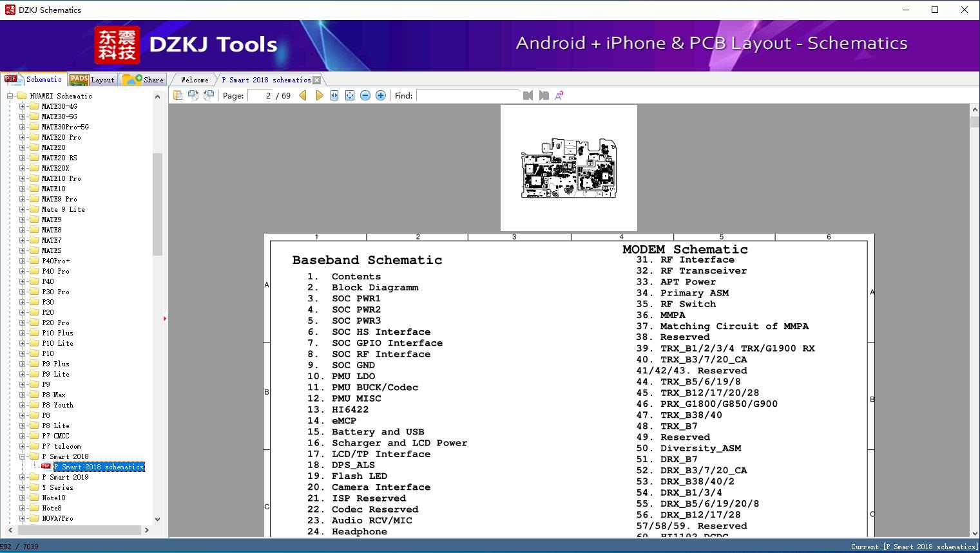
Task: Click the Y Series folder icon
Action: (x=34, y=487)
